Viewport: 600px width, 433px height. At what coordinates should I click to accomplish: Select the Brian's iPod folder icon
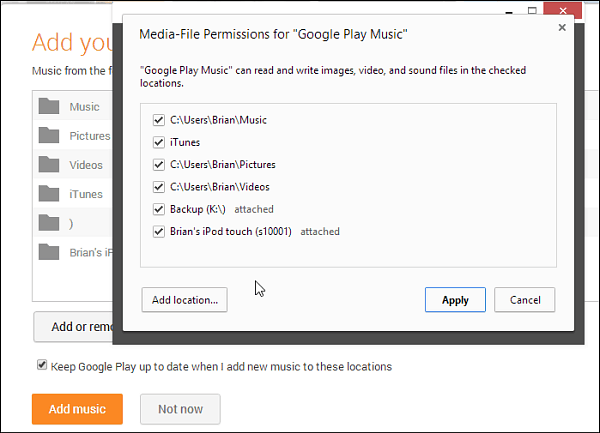[49, 252]
